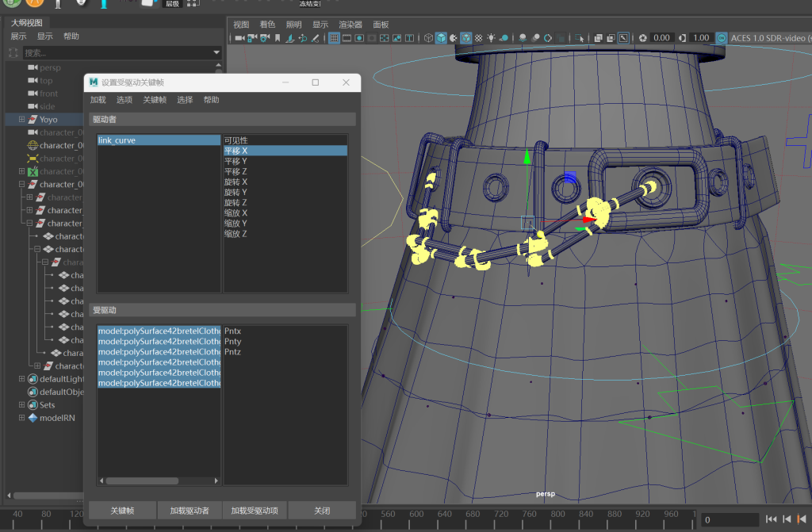Select link_curve in the driver list
Screen dimensions: 812x532
coord(159,140)
